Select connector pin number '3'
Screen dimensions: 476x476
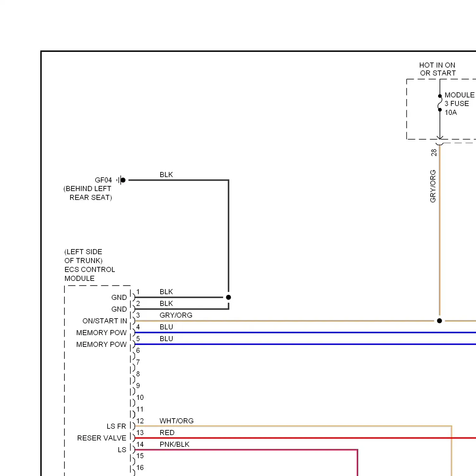138,315
